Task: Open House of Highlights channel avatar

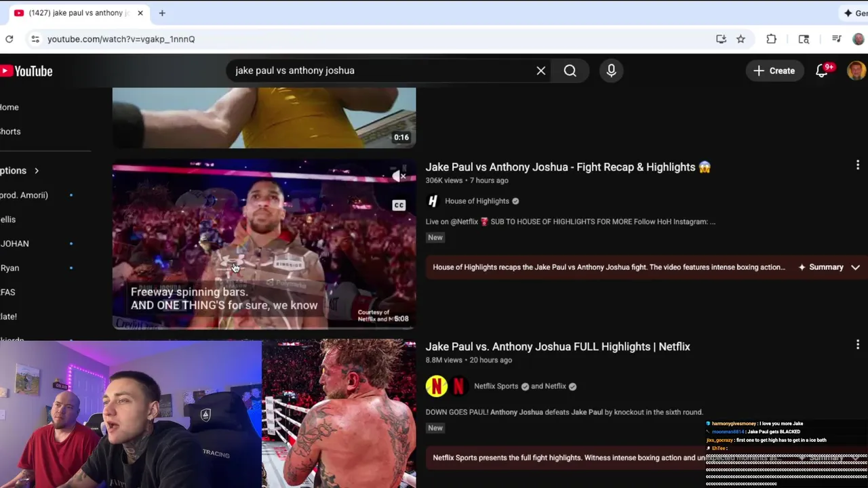Action: 433,201
